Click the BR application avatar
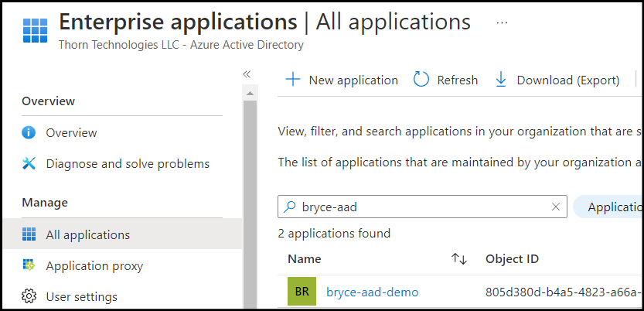Screen dimensions: 644x311 [x=302, y=292]
